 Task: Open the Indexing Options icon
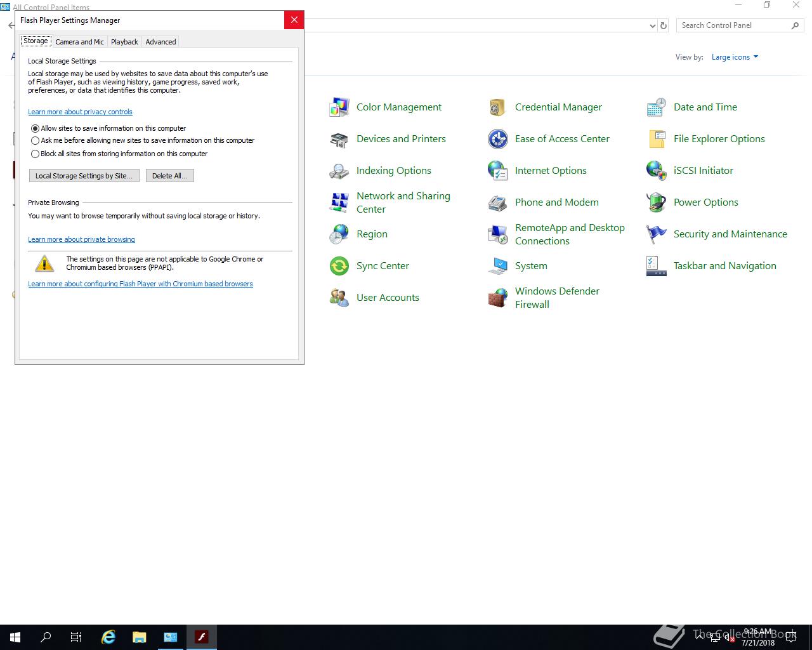pos(339,171)
